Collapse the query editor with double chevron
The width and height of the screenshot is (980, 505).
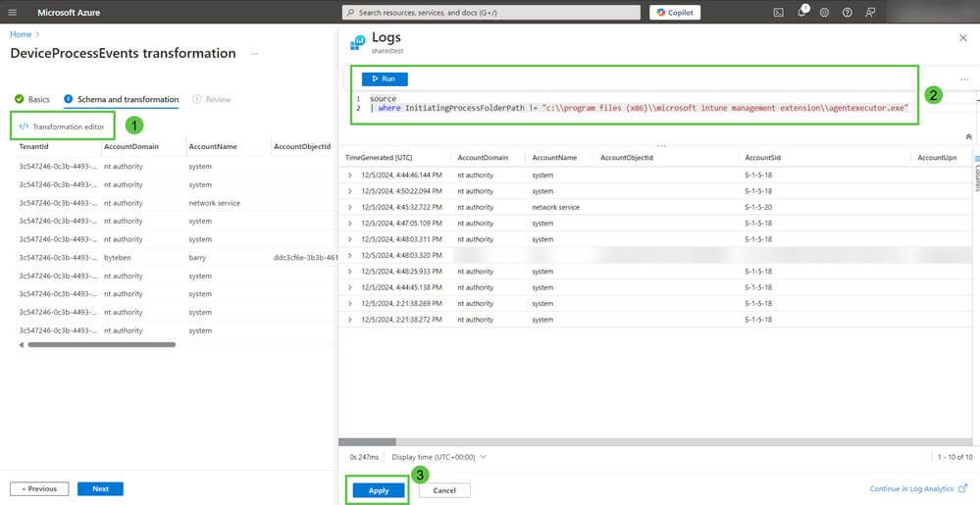pyautogui.click(x=968, y=136)
